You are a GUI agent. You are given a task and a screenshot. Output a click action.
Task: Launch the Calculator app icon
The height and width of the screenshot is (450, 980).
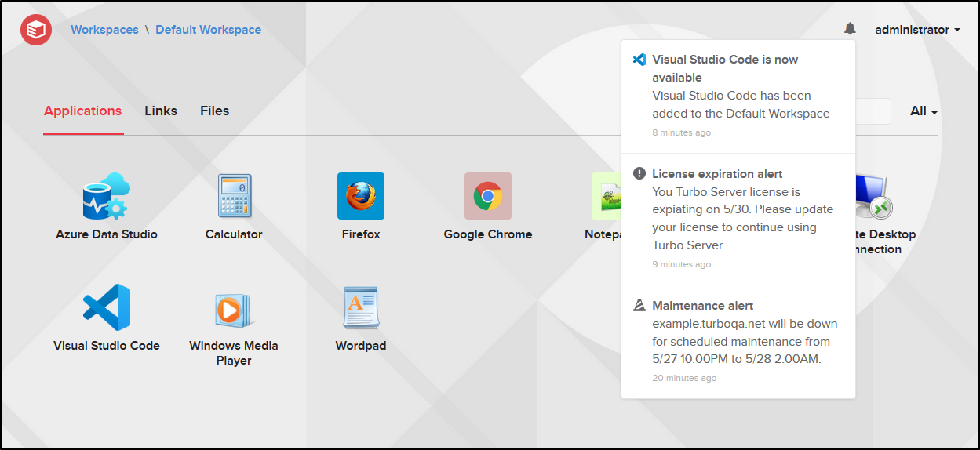(234, 196)
